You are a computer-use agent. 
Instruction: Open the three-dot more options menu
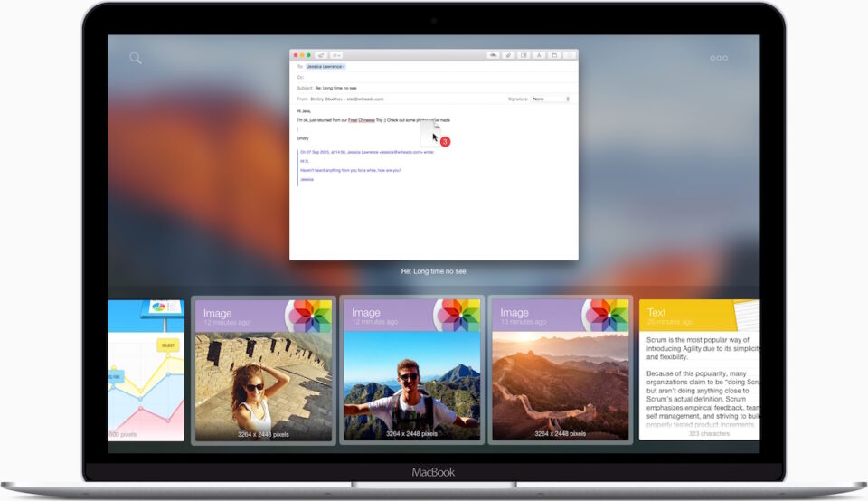[719, 58]
